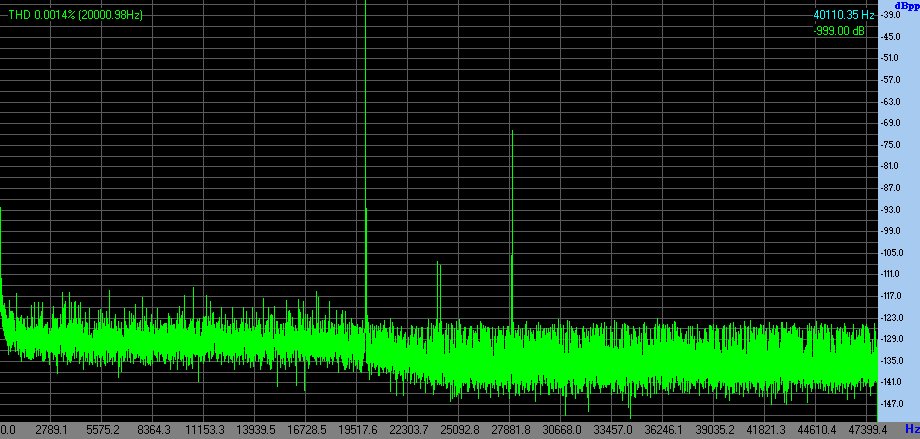Viewport: 920px width, 439px height.
Task: Click the -81.0 amplitude axis label
Action: pos(891,166)
